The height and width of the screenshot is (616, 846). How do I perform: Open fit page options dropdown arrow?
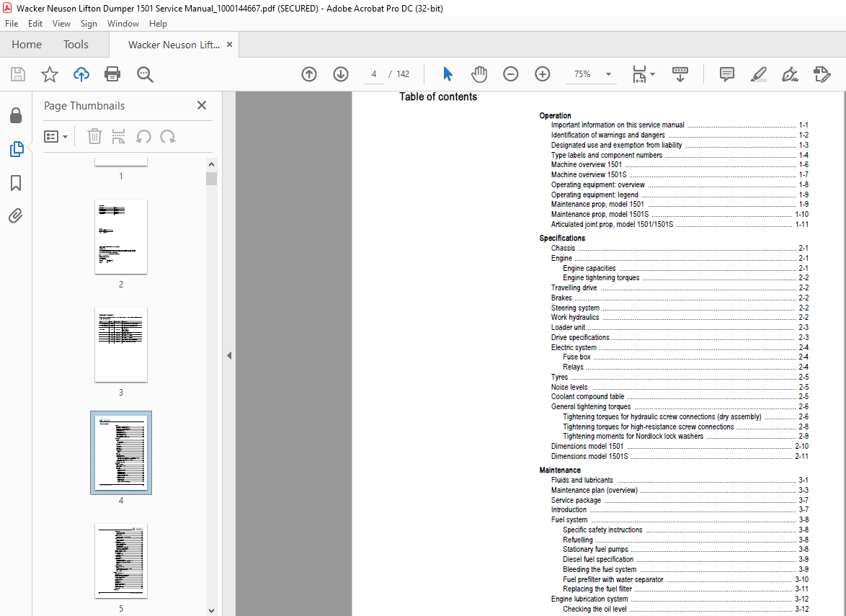652,74
